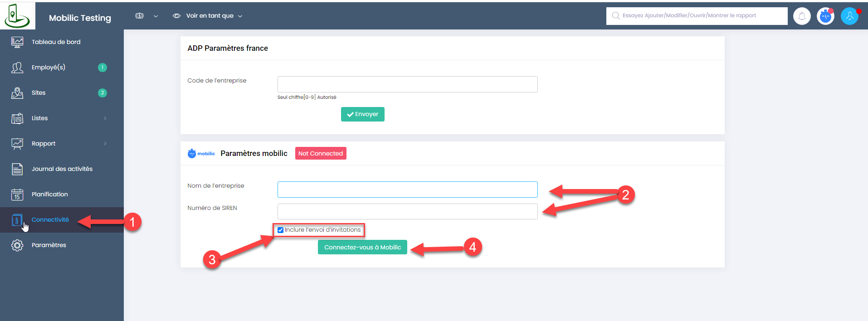Click the search magnifier icon
868x321 pixels.
coord(615,16)
